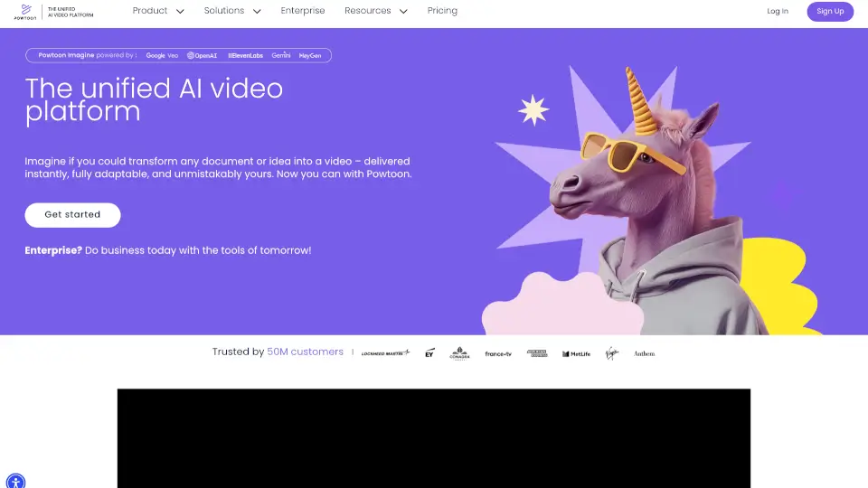
Task: Click the EY customer logo
Action: 429,353
